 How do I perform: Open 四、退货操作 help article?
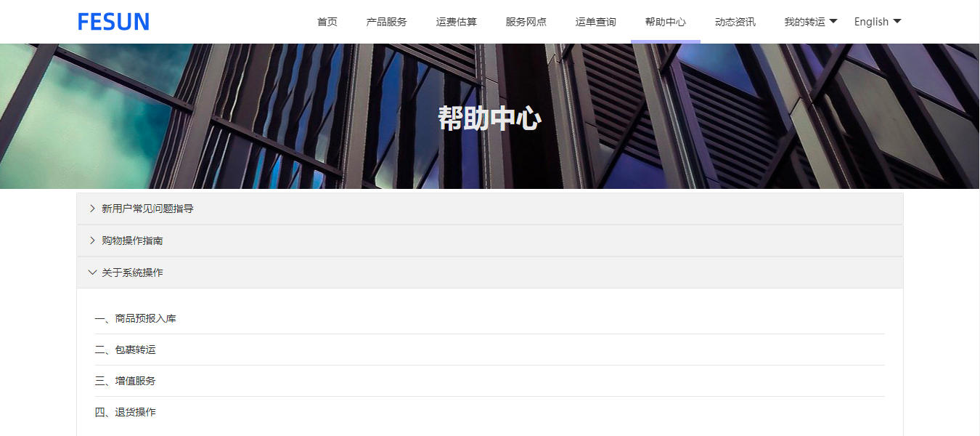click(x=126, y=412)
